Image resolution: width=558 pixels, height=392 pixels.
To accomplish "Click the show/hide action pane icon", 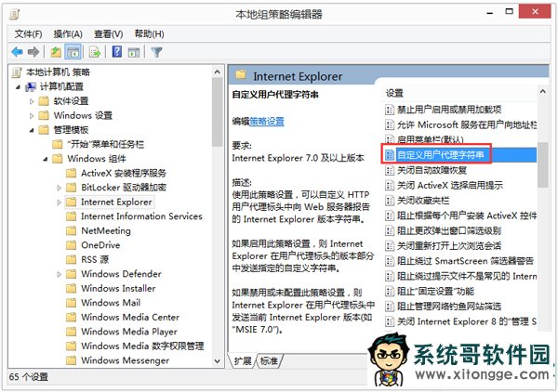I will tap(134, 52).
